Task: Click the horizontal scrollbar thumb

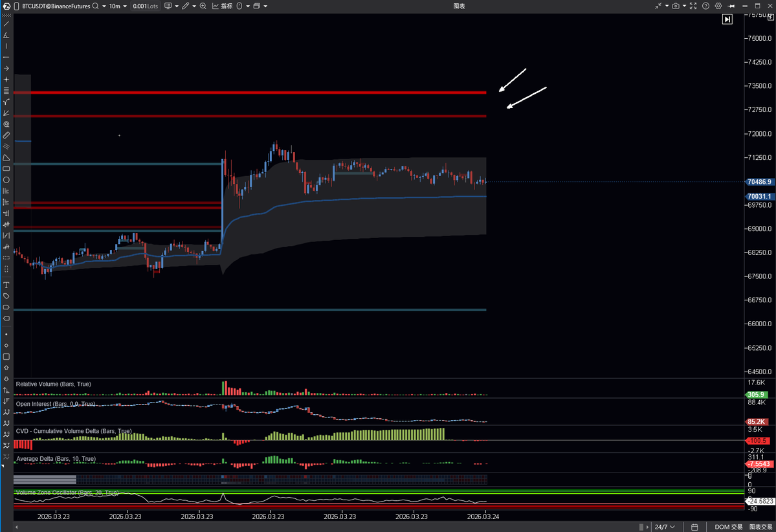Action: [641, 527]
